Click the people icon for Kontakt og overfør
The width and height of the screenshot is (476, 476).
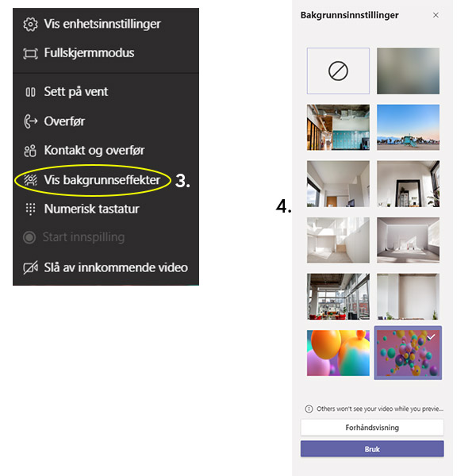coord(30,151)
